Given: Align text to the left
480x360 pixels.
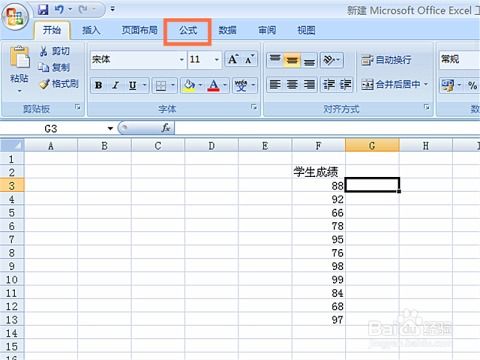Looking at the screenshot, I should pyautogui.click(x=275, y=84).
